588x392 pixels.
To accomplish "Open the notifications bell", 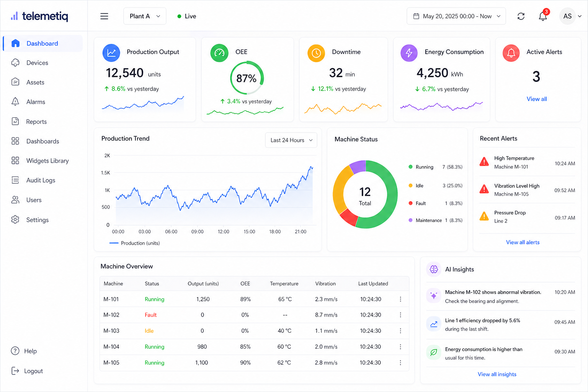I will tap(543, 16).
